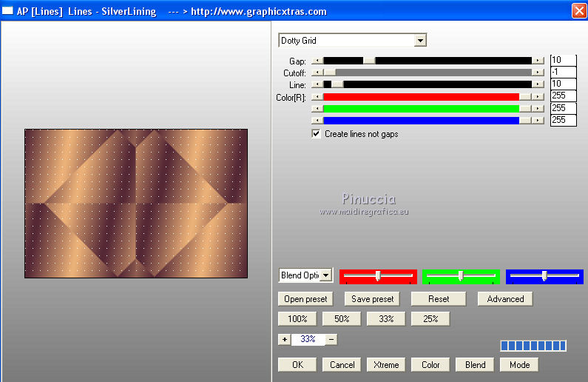Click the blue value field showing 255

[x=564, y=120]
